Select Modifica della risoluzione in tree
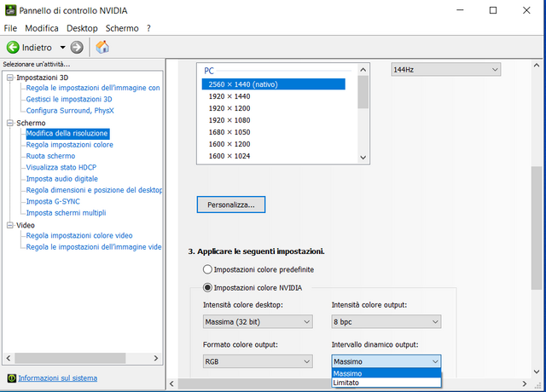The height and width of the screenshot is (392, 546). (67, 133)
